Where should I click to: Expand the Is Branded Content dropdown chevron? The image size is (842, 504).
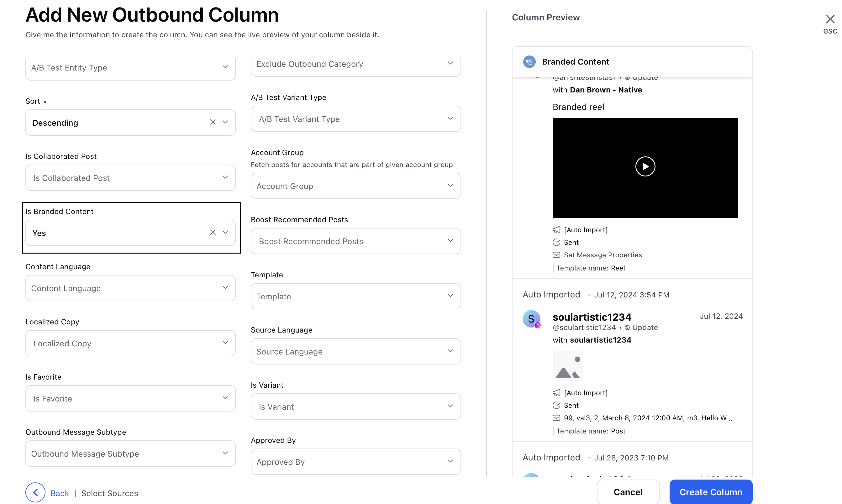pyautogui.click(x=225, y=233)
